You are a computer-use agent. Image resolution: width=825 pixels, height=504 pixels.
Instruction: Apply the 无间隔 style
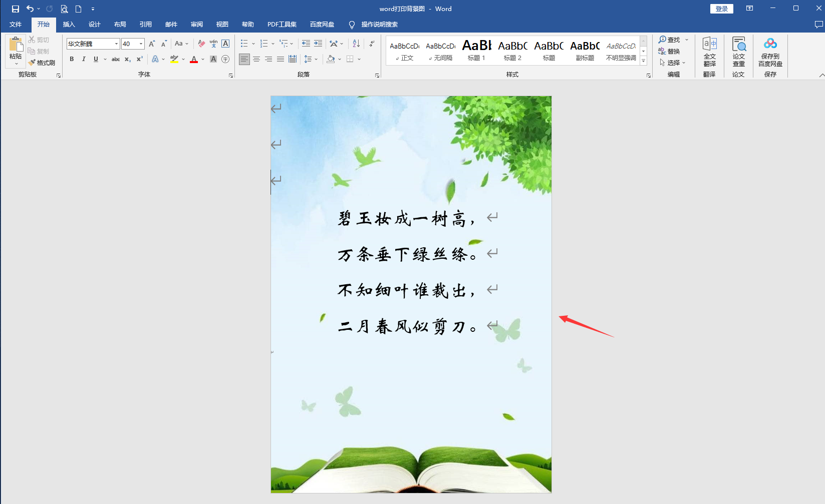coord(441,50)
